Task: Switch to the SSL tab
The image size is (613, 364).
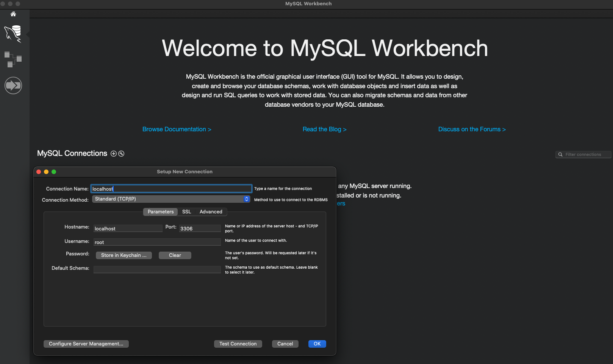Action: [186, 212]
